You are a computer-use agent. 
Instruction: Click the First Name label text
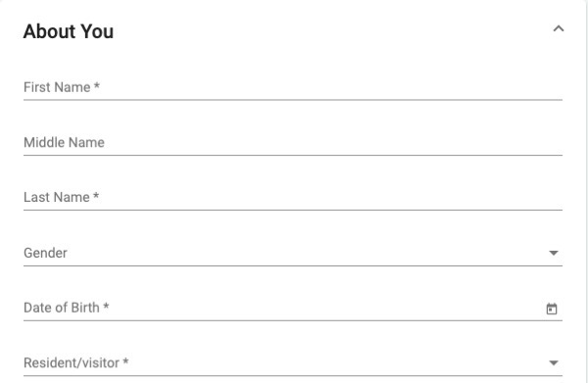(x=57, y=87)
